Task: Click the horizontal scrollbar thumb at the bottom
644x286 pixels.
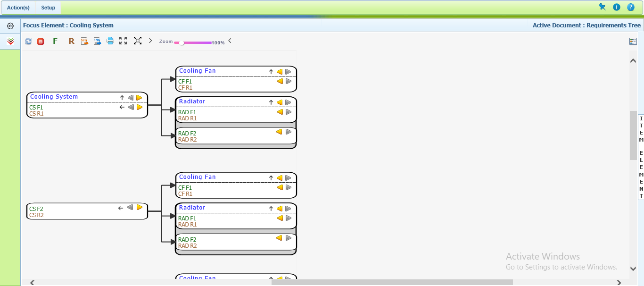Action: coord(392,282)
